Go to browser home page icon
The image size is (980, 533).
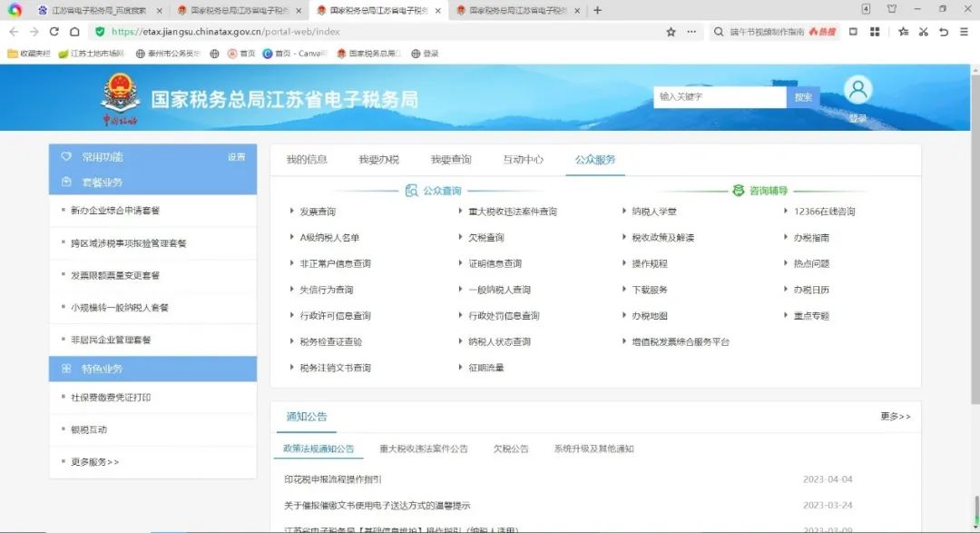74,31
